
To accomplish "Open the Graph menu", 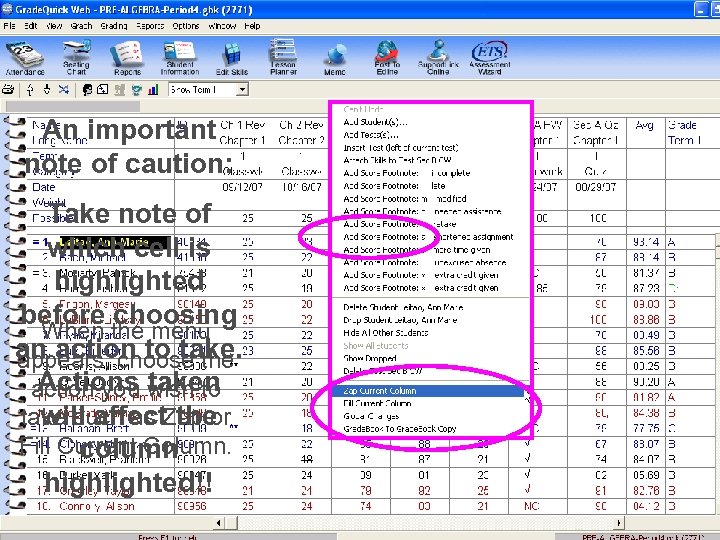I will click(x=81, y=26).
